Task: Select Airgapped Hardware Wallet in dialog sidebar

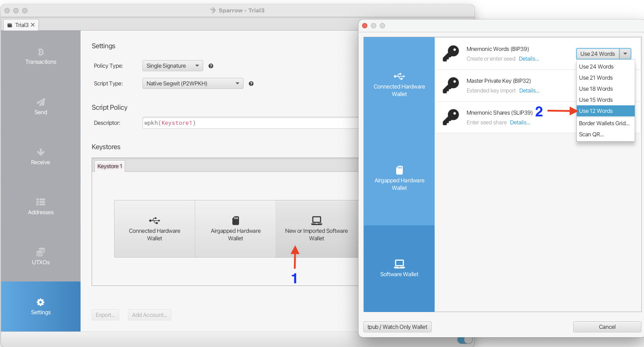Action: coord(399,178)
